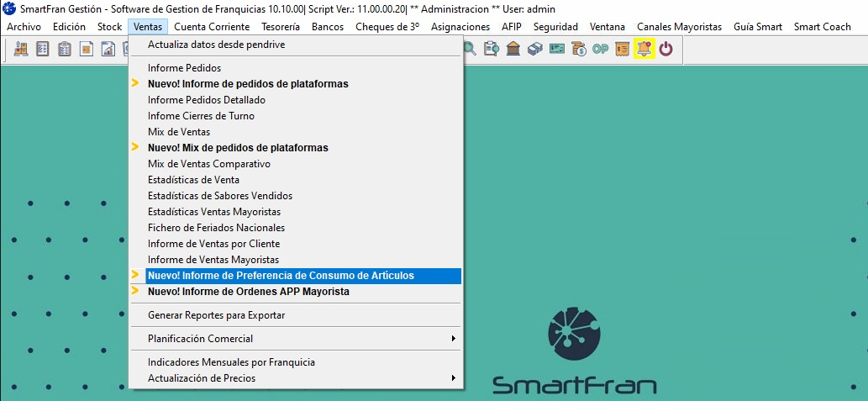The width and height of the screenshot is (868, 401).
Task: Expand the Planificación Comercial submenu
Action: (296, 339)
